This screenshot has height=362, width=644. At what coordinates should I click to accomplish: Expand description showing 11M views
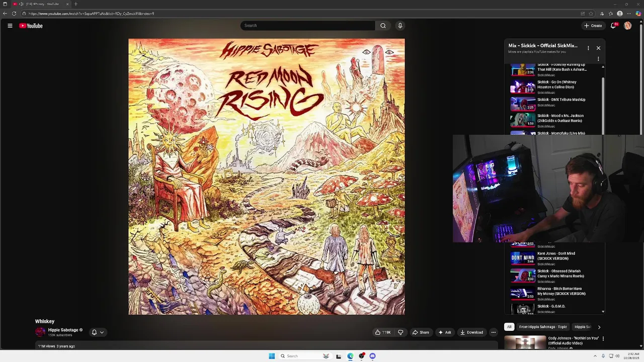pos(267,346)
